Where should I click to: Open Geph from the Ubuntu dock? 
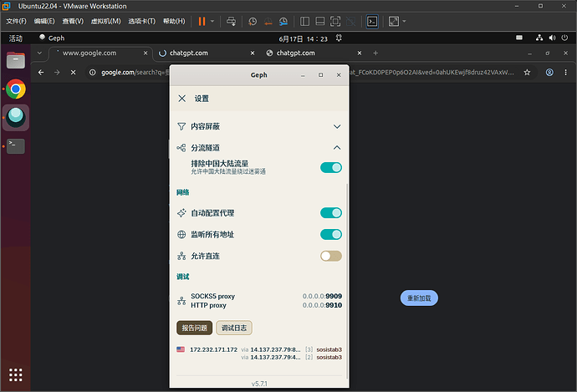point(16,118)
